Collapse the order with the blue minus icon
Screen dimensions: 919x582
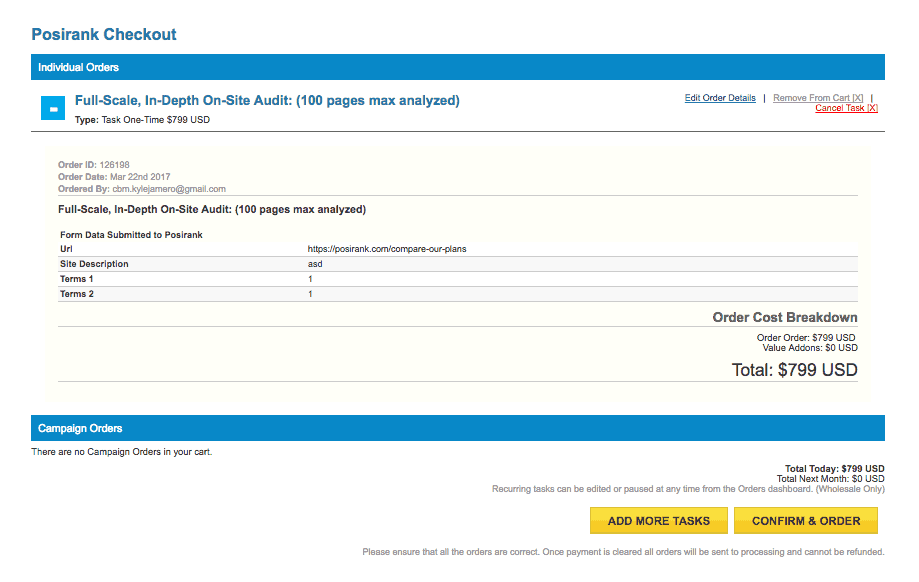point(53,108)
